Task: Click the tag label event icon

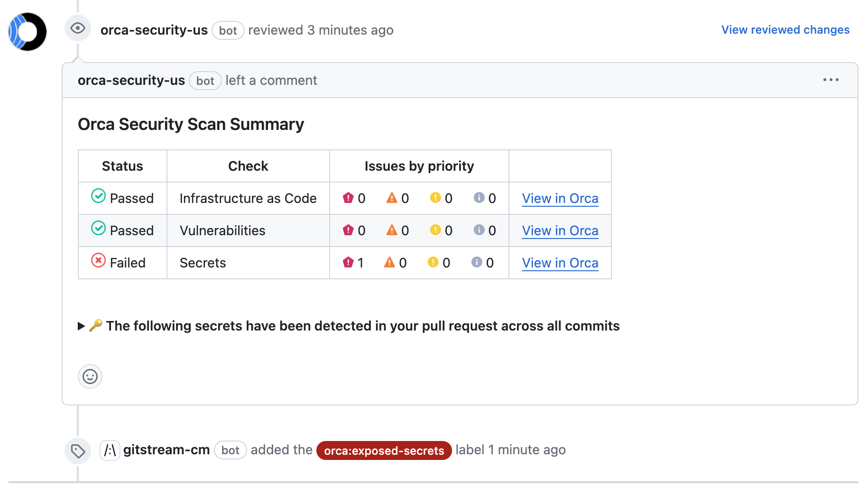Action: click(x=78, y=450)
